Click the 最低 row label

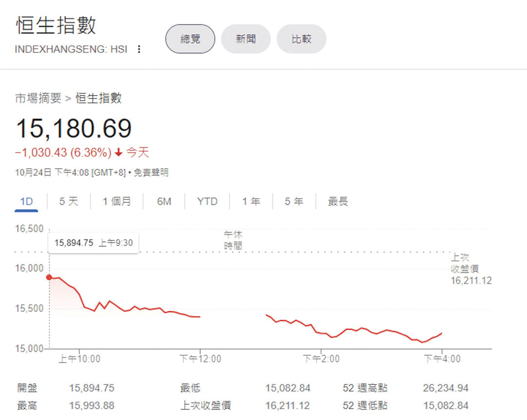(190, 388)
